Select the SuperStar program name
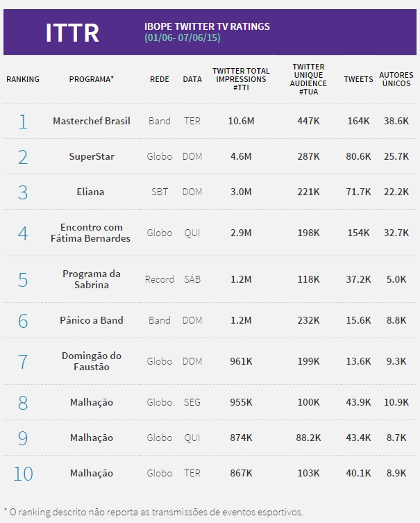Viewport: 420px width, 523px height. point(92,156)
